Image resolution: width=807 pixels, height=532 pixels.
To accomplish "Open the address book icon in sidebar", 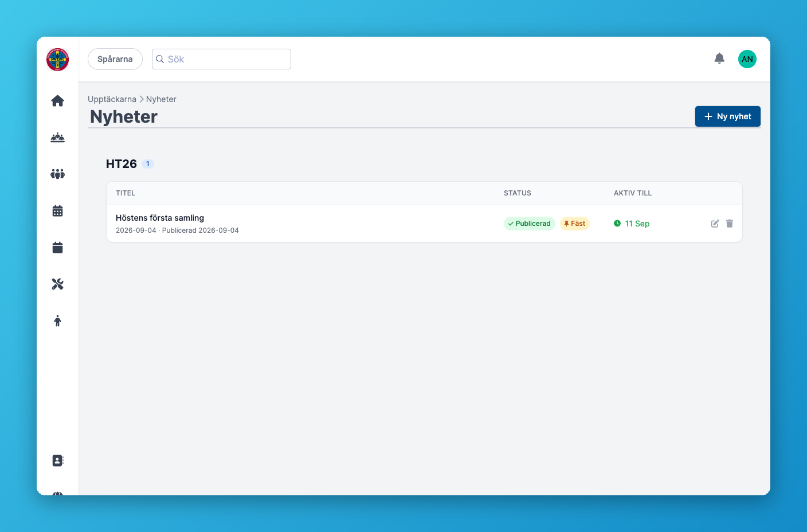I will pos(57,461).
